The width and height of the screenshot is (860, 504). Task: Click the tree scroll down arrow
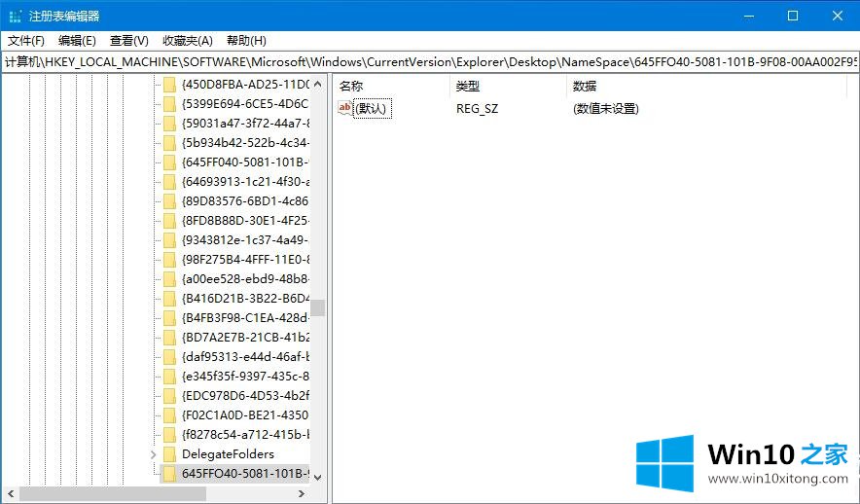(x=317, y=477)
